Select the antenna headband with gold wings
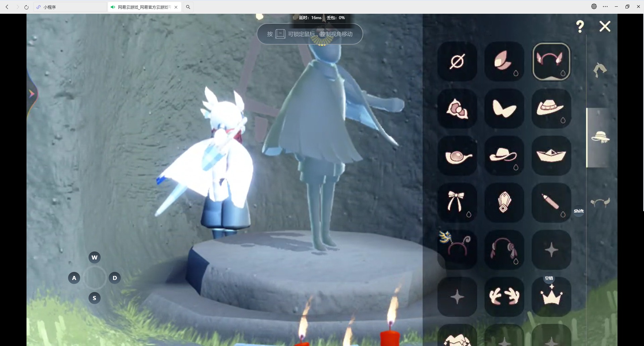The image size is (644, 346). pos(457,250)
